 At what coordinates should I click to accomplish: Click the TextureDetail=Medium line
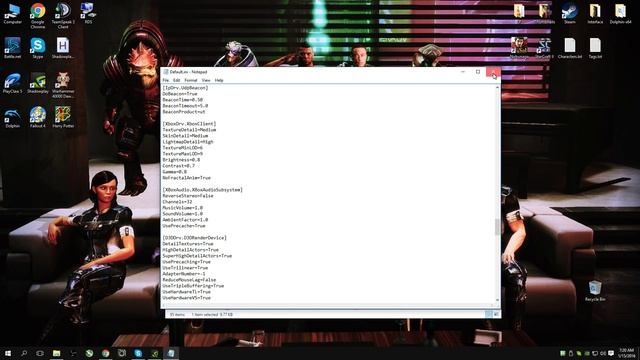(189, 130)
